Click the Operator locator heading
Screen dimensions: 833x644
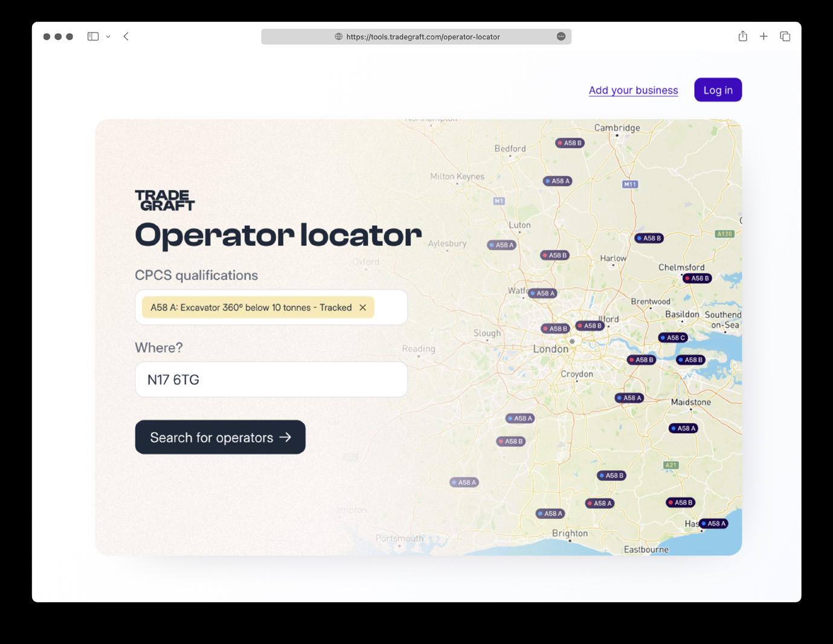(278, 236)
